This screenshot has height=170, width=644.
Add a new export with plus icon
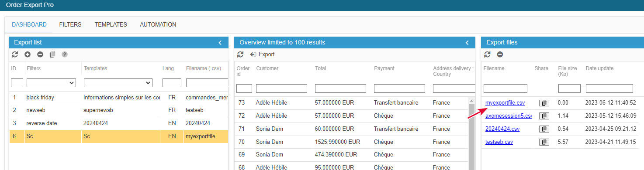coord(28,54)
